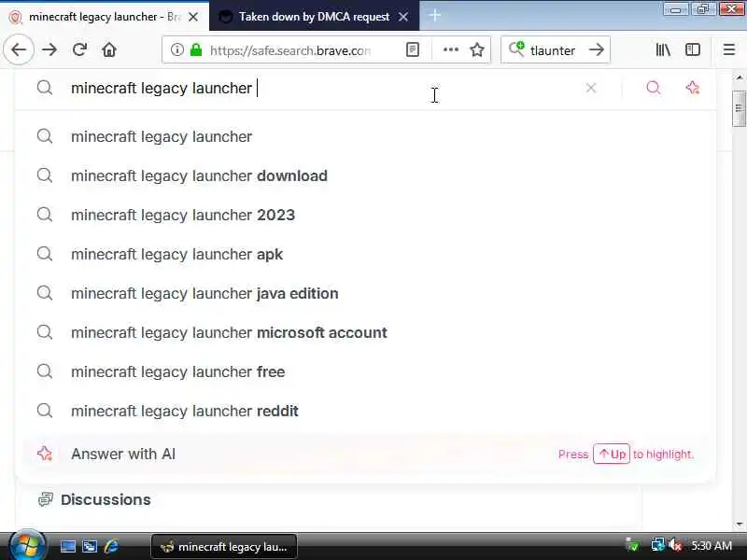Screen dimensions: 747x560
Task: Click the scrollbar down arrow
Action: coord(739,524)
